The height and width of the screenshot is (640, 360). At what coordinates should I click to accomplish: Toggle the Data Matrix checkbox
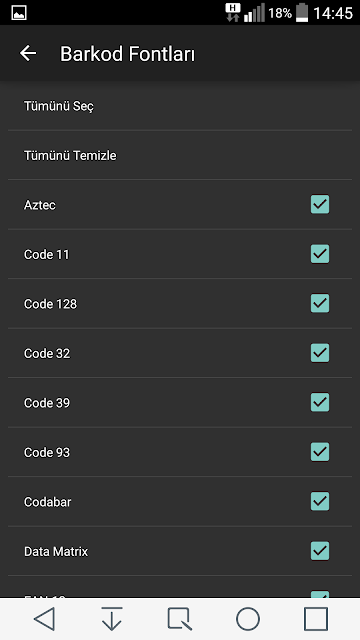click(320, 551)
